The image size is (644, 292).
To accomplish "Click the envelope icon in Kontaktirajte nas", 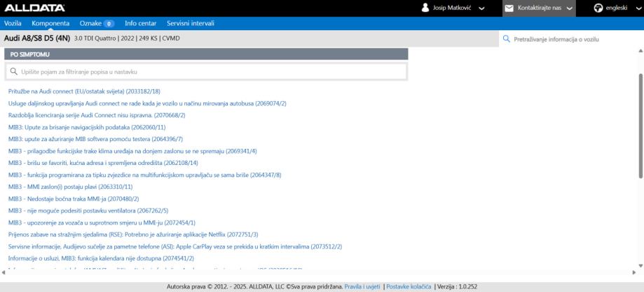I will [509, 8].
